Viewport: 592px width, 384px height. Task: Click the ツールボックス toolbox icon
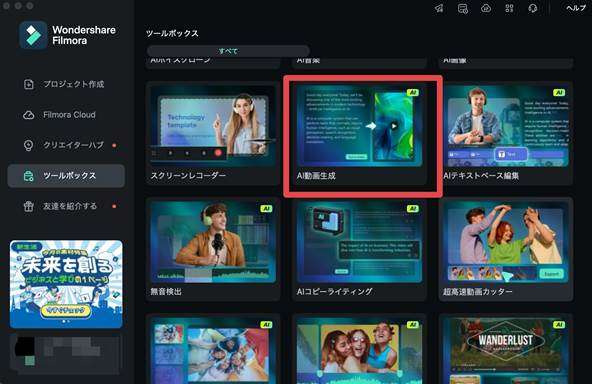point(29,176)
